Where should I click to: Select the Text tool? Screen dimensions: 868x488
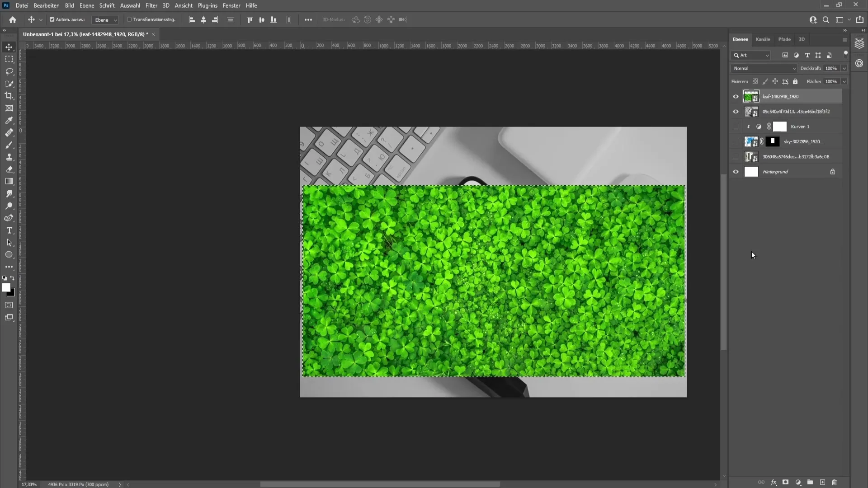click(9, 231)
